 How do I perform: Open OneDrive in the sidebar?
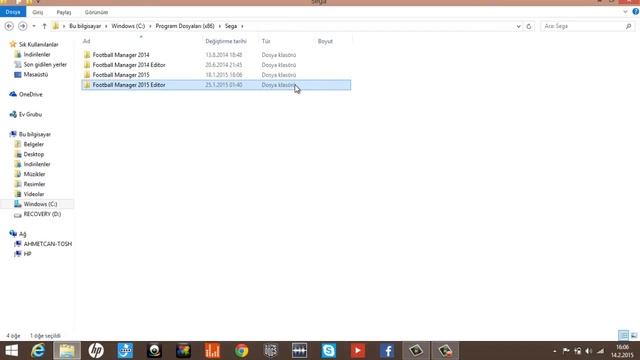point(30,94)
